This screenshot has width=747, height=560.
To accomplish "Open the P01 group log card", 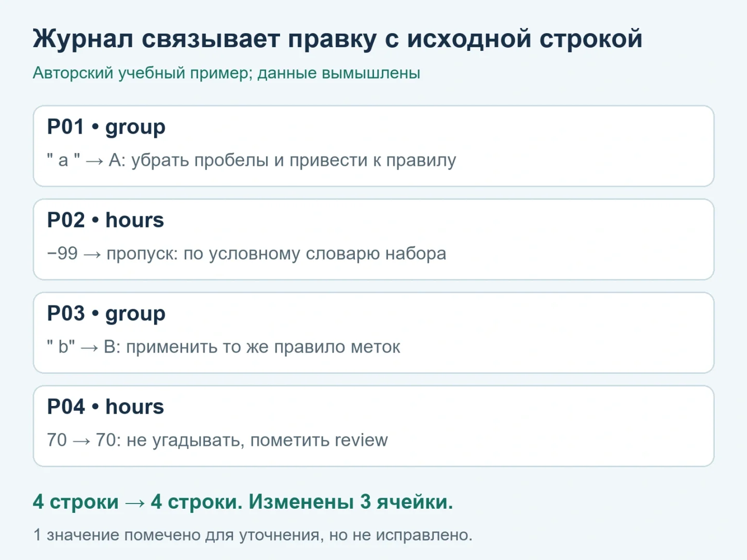I will [x=374, y=146].
